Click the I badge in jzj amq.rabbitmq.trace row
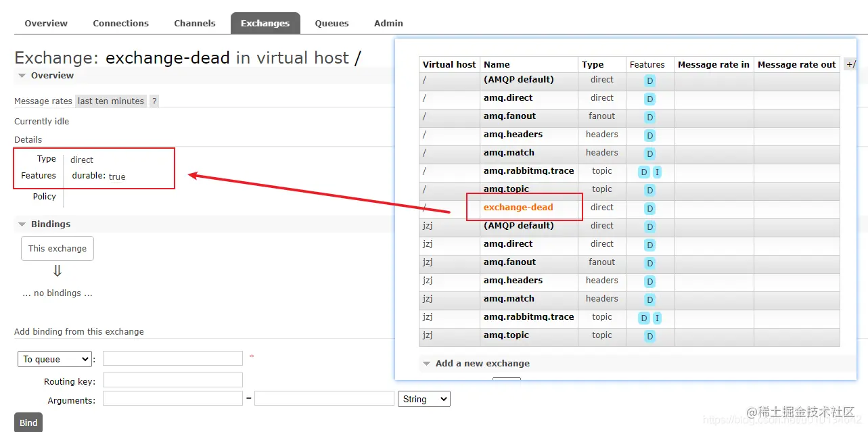Screen dimensions: 868x432 tap(657, 318)
